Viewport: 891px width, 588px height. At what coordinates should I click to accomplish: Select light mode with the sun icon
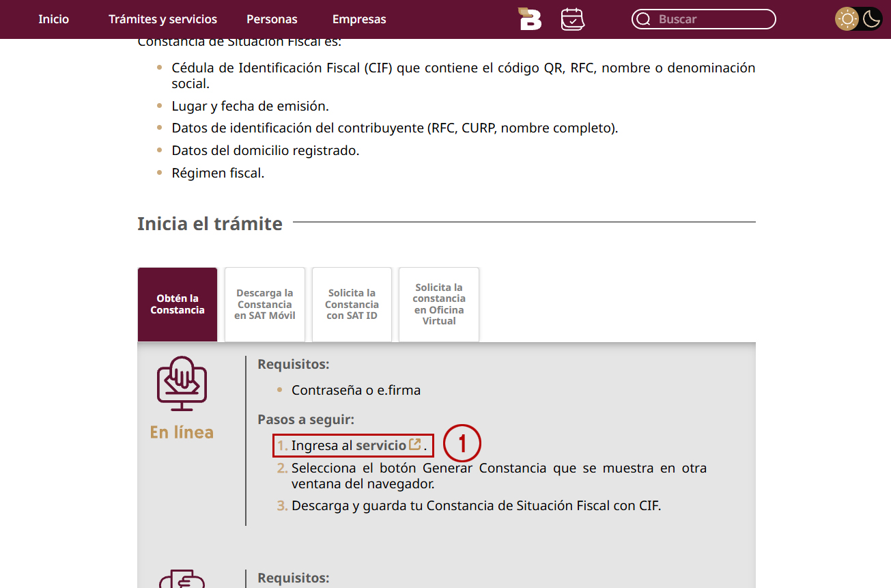848,19
